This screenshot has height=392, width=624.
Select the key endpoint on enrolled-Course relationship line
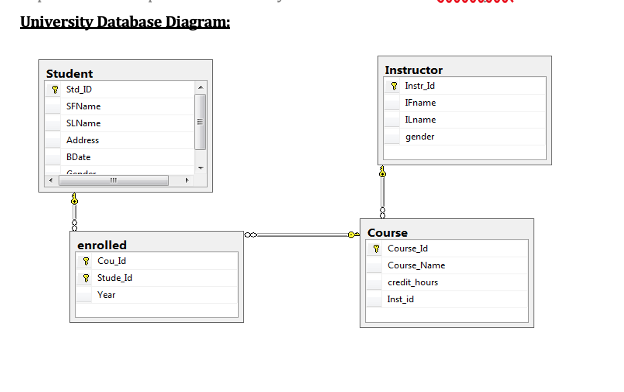pos(353,235)
